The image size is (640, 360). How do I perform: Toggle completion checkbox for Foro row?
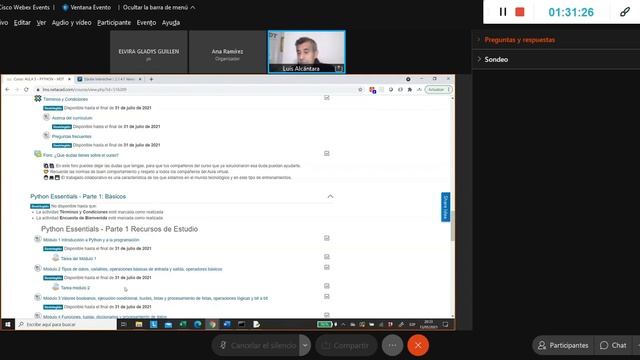tap(327, 153)
